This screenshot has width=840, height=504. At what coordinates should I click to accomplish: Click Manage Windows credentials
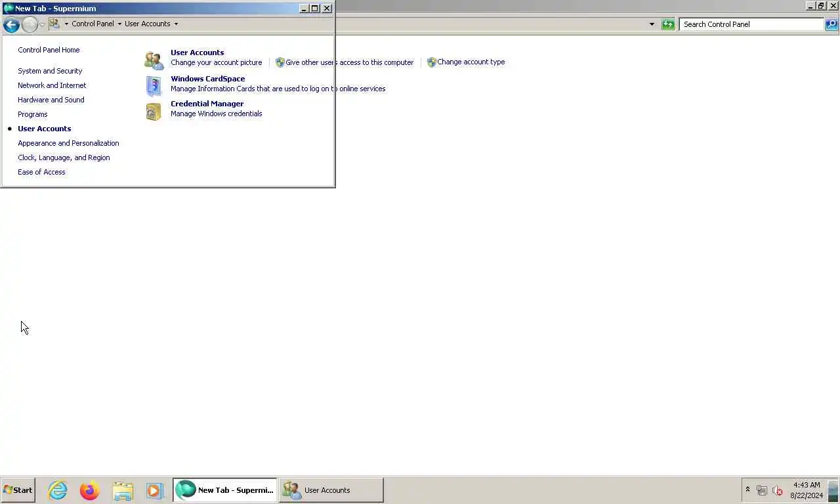tap(216, 114)
